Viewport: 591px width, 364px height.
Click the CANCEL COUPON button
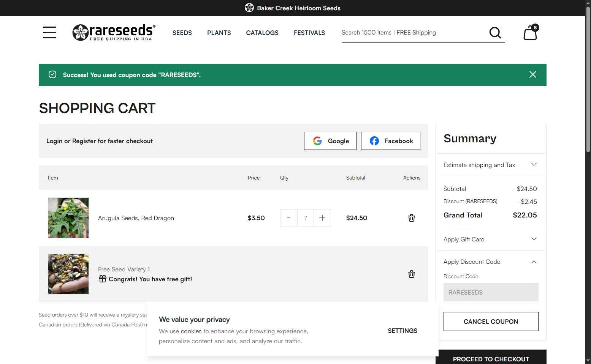click(491, 321)
